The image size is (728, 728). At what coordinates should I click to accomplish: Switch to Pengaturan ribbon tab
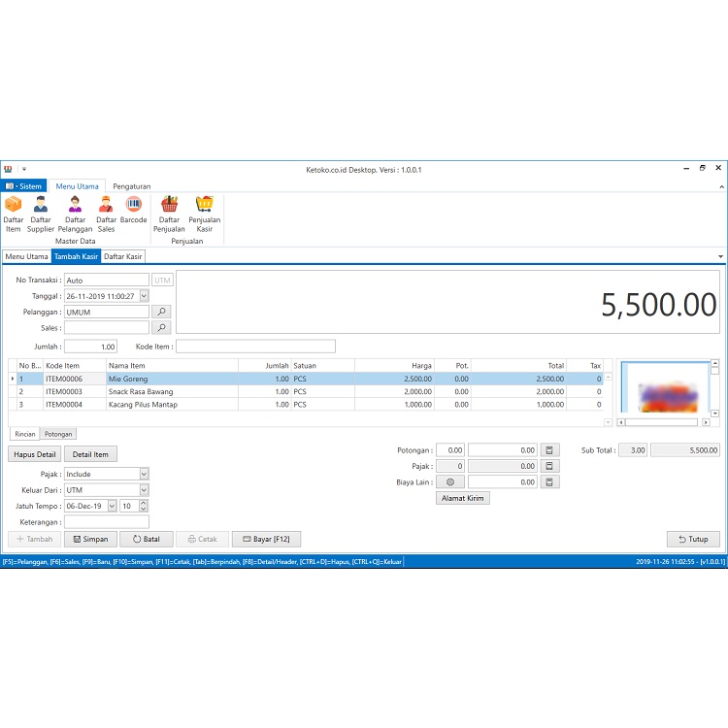(x=132, y=186)
